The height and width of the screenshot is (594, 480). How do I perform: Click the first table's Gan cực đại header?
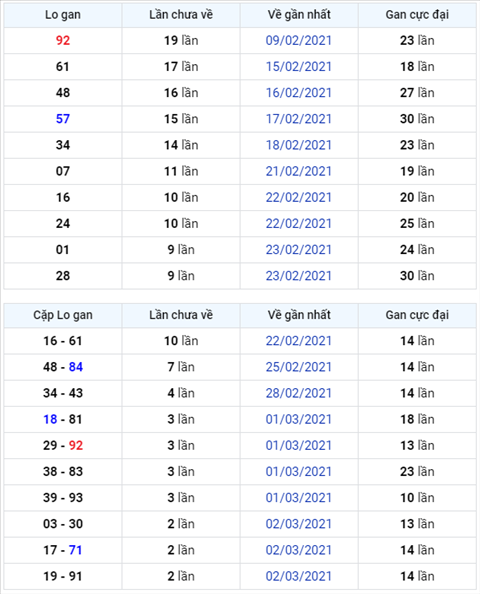pyautogui.click(x=417, y=15)
